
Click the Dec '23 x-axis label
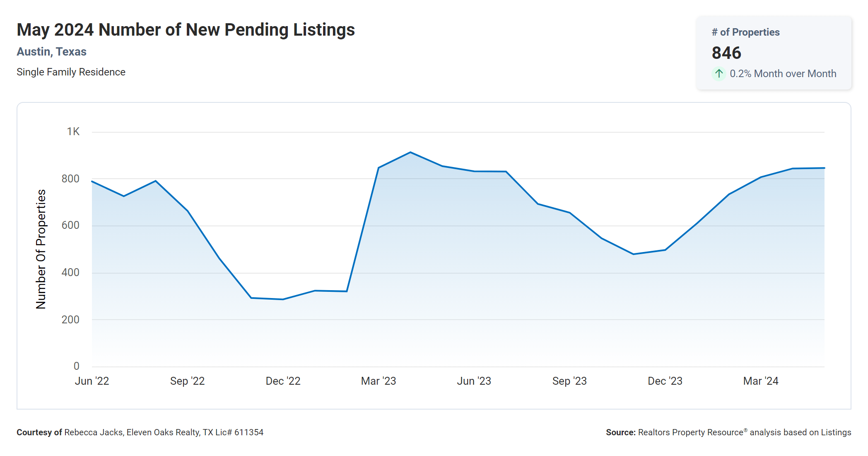coord(665,381)
